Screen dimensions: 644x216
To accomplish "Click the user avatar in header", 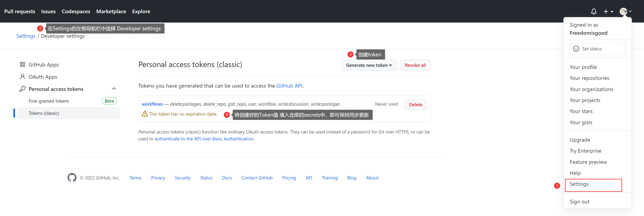I will [623, 12].
